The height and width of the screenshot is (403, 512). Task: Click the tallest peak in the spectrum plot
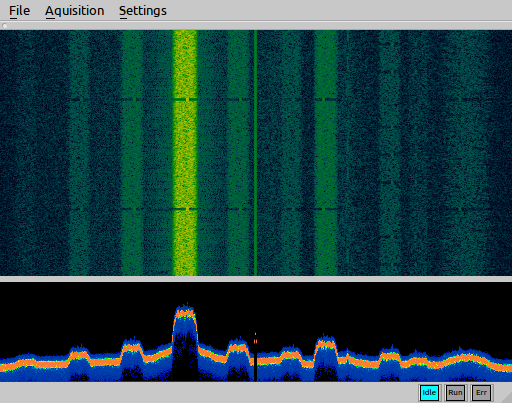[185, 312]
